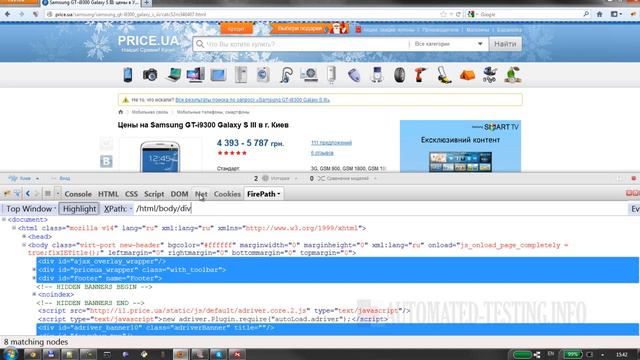Click the Windows Start button
This screenshot has width=640, height=360.
pos(9,354)
